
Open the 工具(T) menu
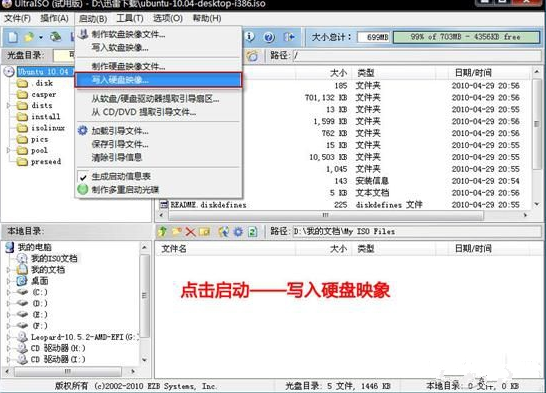coord(130,18)
